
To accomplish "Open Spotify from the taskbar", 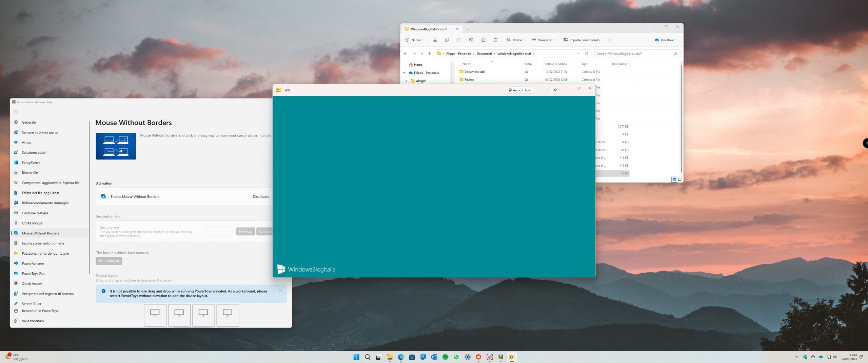I will click(x=445, y=357).
